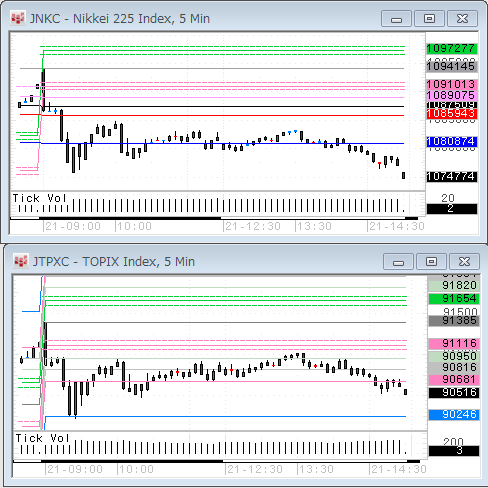This screenshot has height=488, width=488.
Task: Click the TOPIX Tick Vol label
Action: (x=42, y=438)
